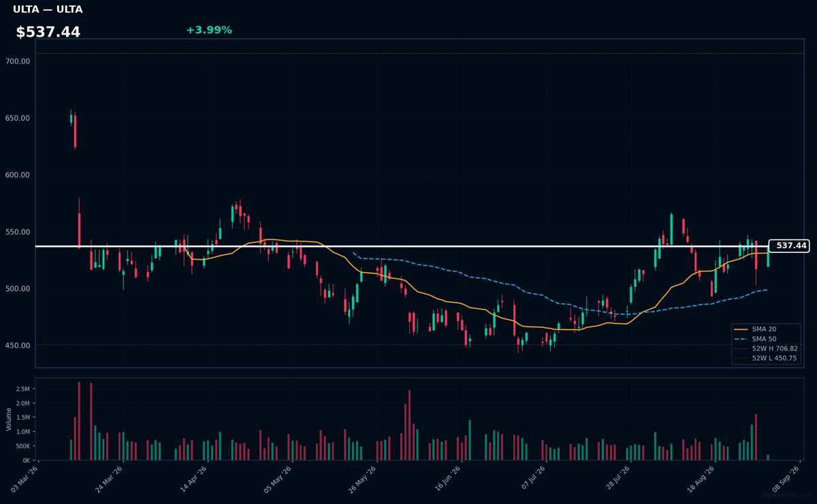817x504 pixels.
Task: Click the 450.00 price axis label
Action: [18, 346]
